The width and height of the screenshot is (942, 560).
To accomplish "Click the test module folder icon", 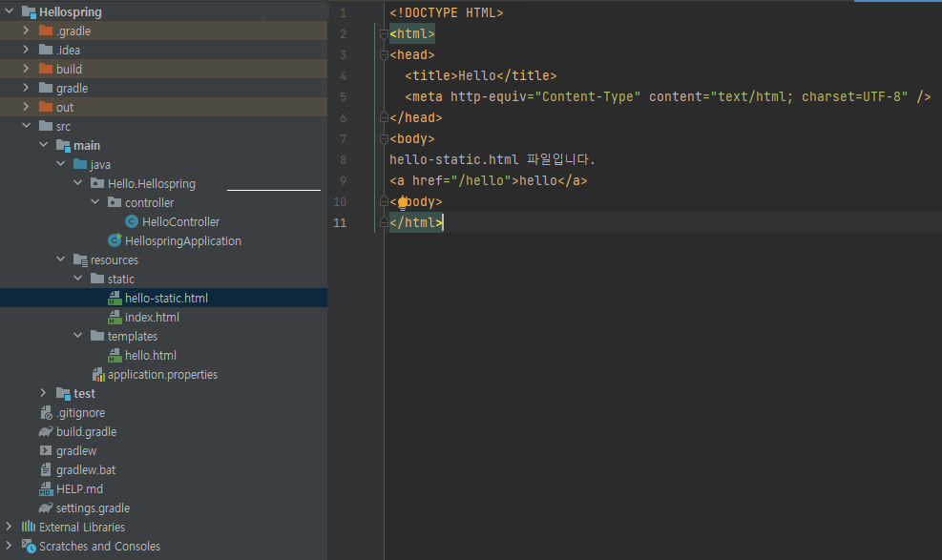I will (63, 394).
